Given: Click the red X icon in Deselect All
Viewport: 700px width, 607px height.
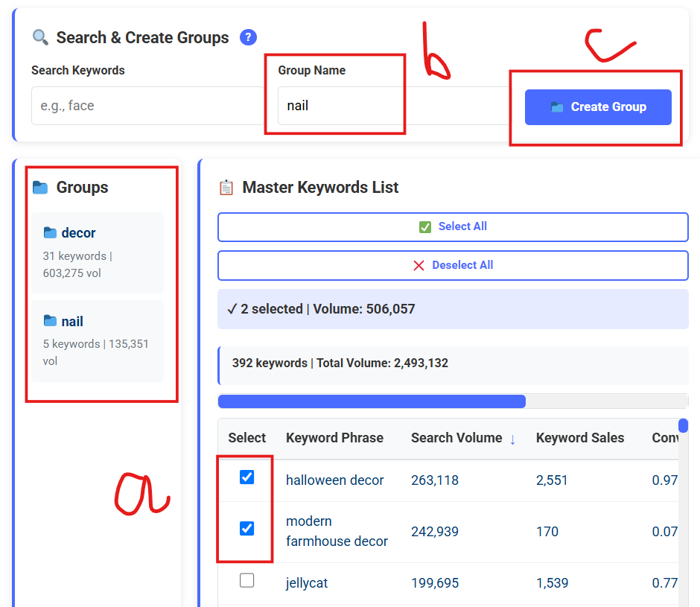Looking at the screenshot, I should [419, 266].
